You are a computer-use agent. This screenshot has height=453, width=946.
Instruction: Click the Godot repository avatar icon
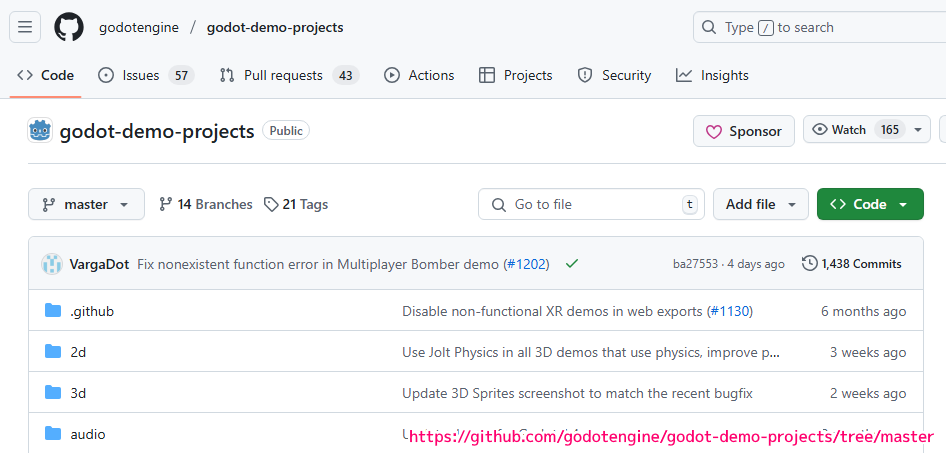pyautogui.click(x=40, y=130)
